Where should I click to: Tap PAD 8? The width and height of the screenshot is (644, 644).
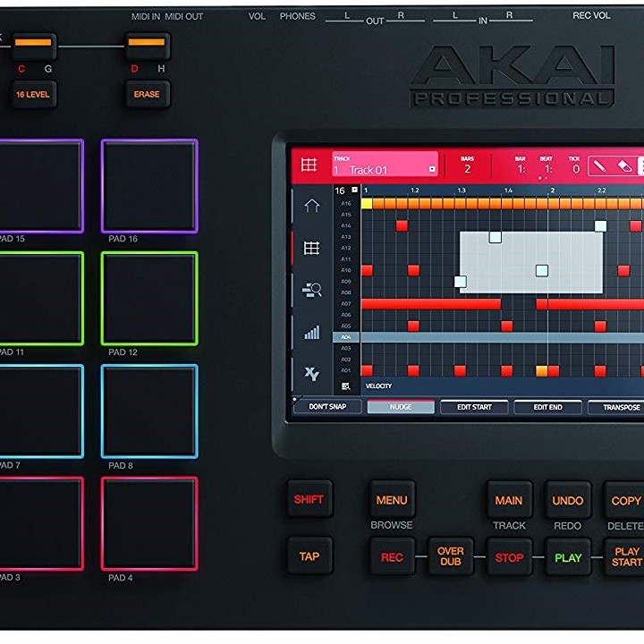point(149,411)
